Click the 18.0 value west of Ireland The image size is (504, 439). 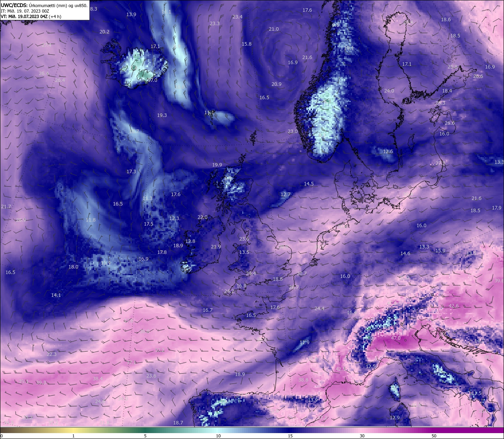pyautogui.click(x=73, y=267)
